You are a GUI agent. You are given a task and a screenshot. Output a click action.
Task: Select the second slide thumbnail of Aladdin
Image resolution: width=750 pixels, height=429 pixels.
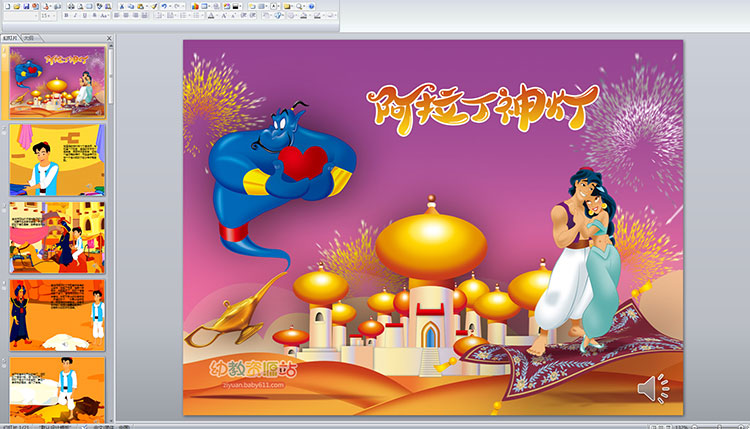57,160
